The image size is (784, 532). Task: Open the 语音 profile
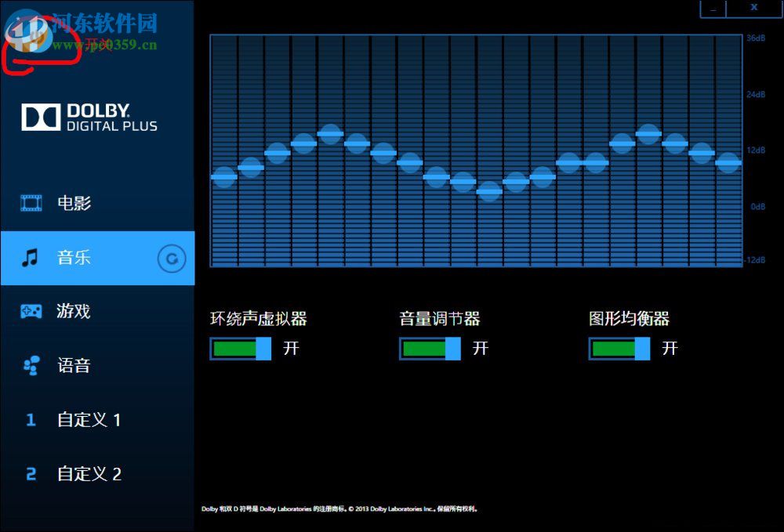[74, 365]
